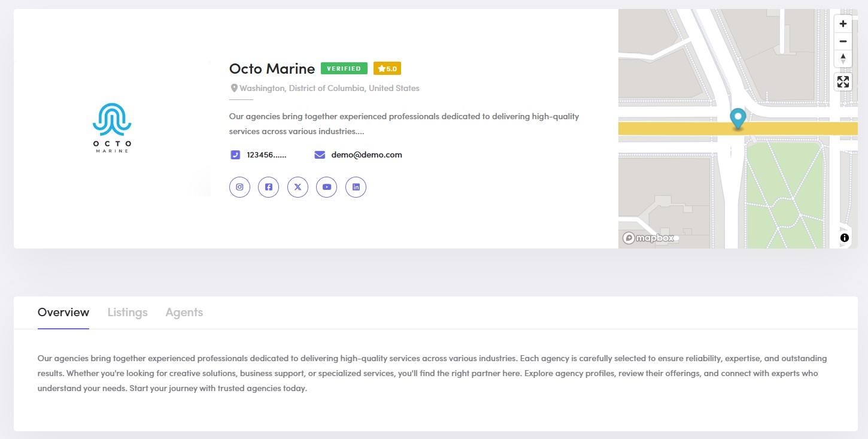This screenshot has width=868, height=439.
Task: Reveal the hidden phone number 123456......
Action: click(266, 155)
